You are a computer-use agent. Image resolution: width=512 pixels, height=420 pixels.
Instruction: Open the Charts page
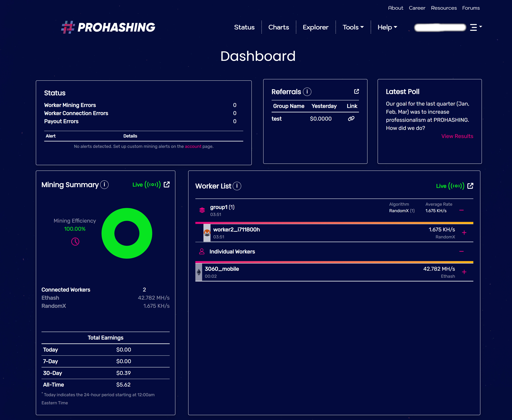pyautogui.click(x=279, y=27)
